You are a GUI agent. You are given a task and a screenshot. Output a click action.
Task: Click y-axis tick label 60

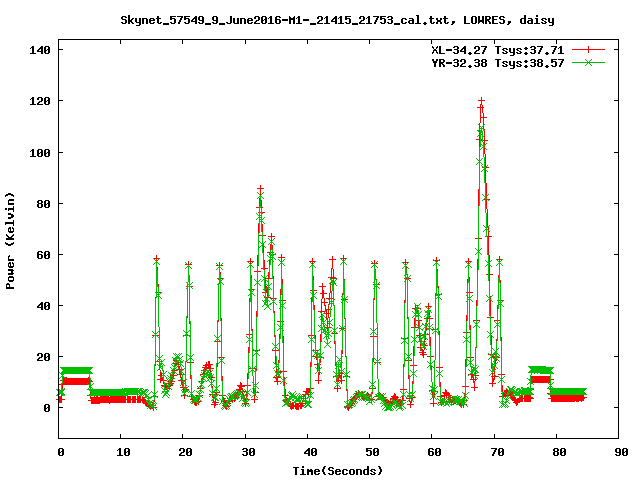coord(43,255)
